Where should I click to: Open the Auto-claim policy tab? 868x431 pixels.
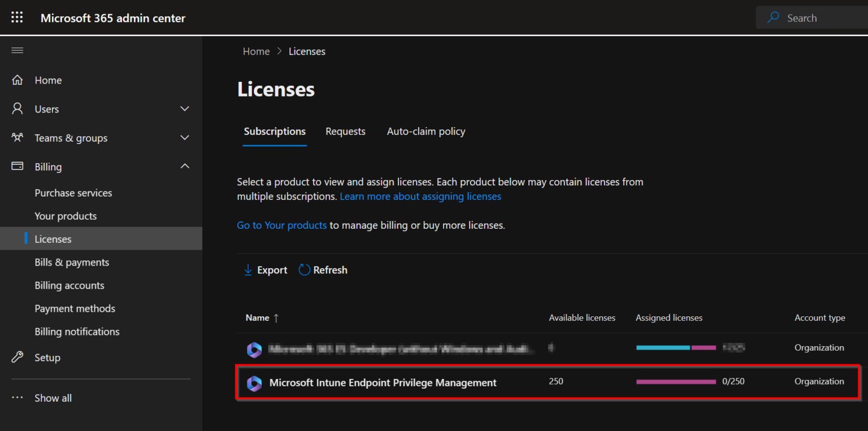pyautogui.click(x=426, y=131)
